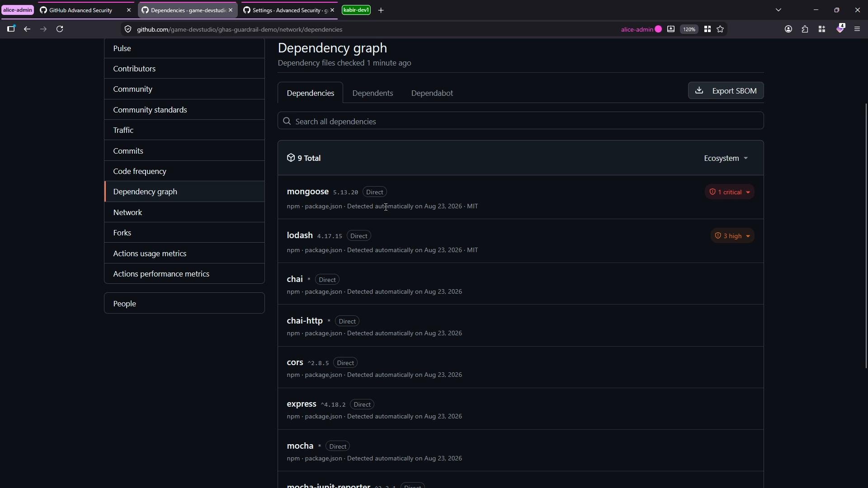
Task: Click the account profile icon in toolbar
Action: click(x=788, y=29)
